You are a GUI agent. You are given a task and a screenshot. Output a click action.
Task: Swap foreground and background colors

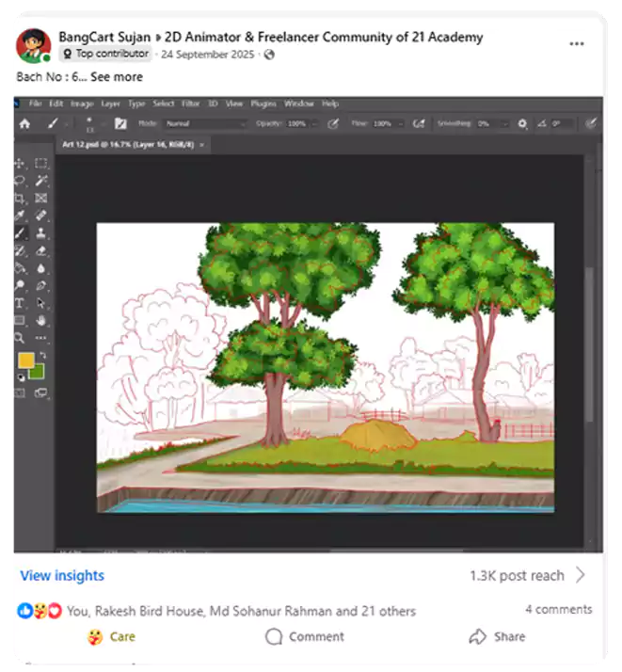pyautogui.click(x=41, y=357)
